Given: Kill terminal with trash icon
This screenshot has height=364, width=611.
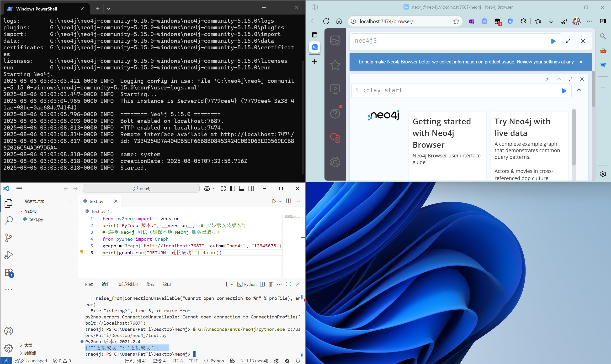Looking at the screenshot, I should click(271, 284).
